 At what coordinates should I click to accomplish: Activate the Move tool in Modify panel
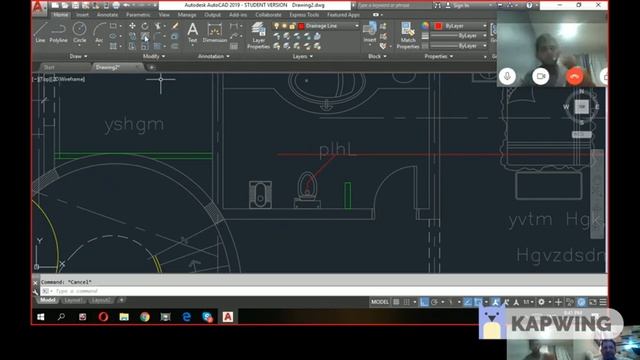coord(132,26)
